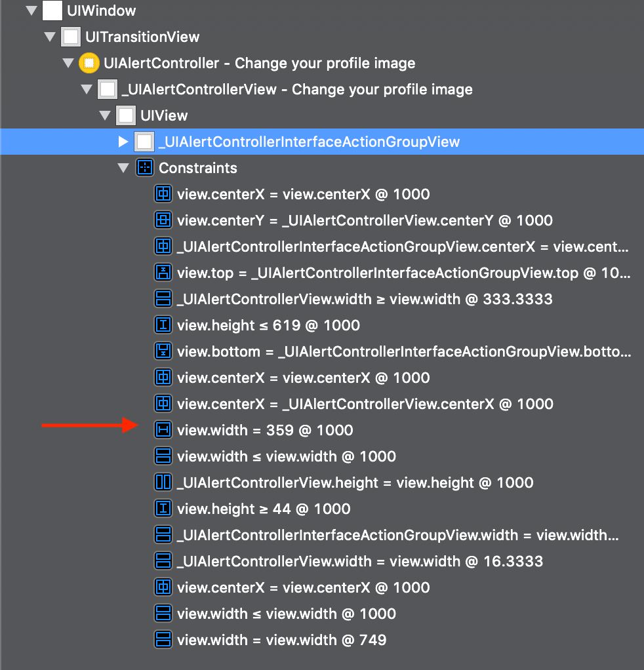644x670 pixels.
Task: Select view.height ≥ 44 @ 1000
Action: (264, 509)
